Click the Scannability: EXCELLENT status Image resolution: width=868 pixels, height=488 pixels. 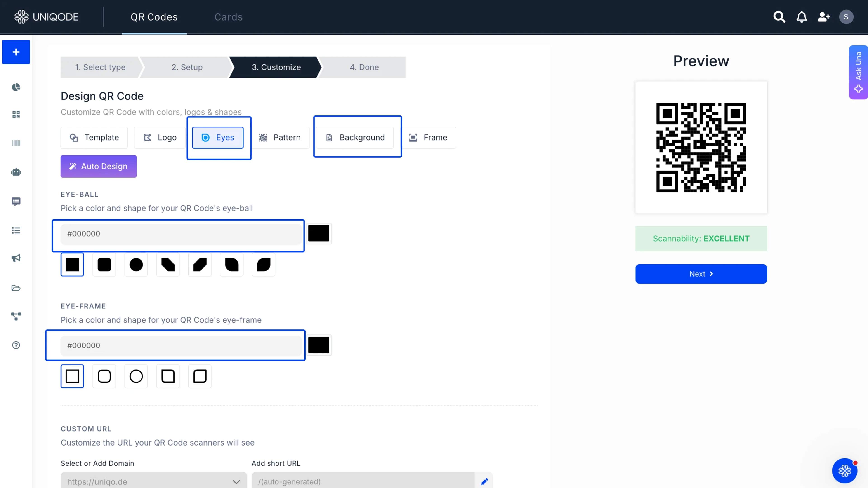[x=701, y=239]
